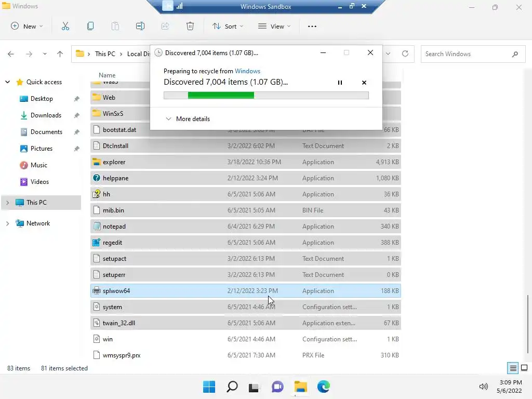Open recent locations dropdown arrow
This screenshot has height=399, width=532.
[x=45, y=54]
